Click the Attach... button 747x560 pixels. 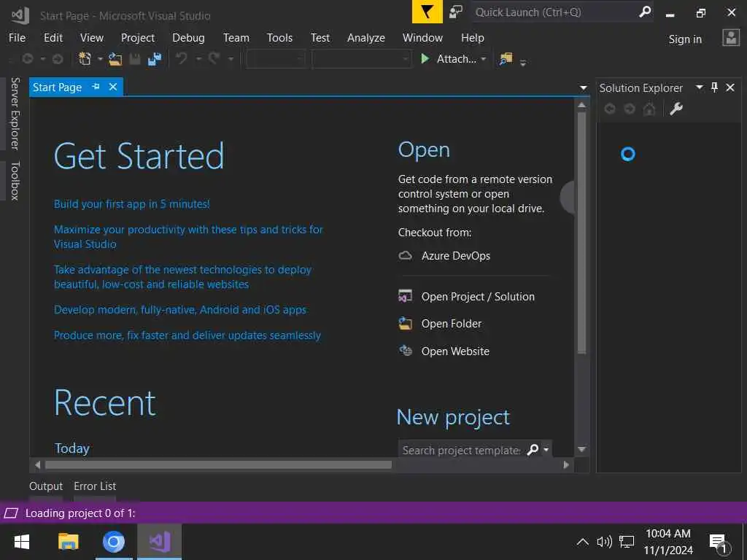pos(457,59)
